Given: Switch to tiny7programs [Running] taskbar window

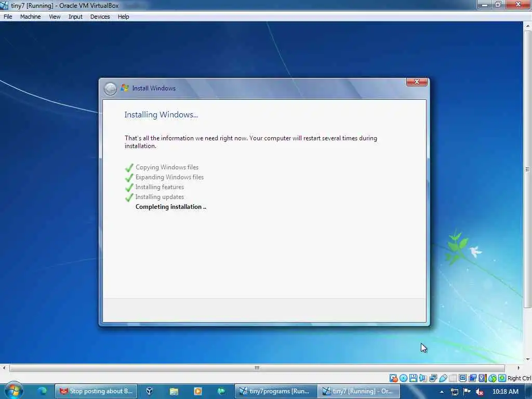Looking at the screenshot, I should (x=276, y=391).
